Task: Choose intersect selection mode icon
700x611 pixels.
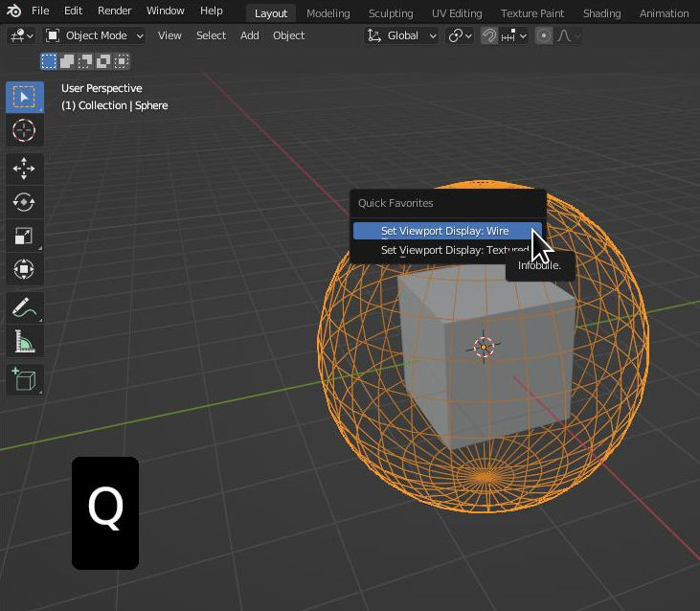Action: [122, 61]
